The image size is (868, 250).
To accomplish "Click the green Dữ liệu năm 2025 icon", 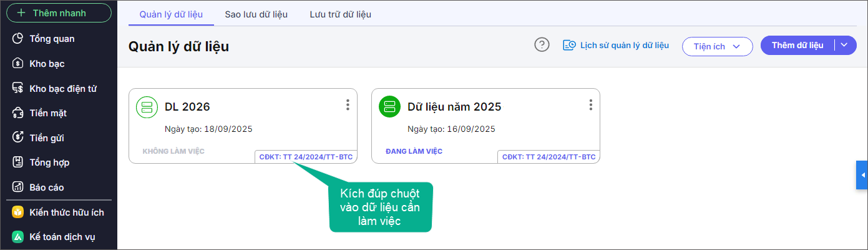I will tap(390, 107).
